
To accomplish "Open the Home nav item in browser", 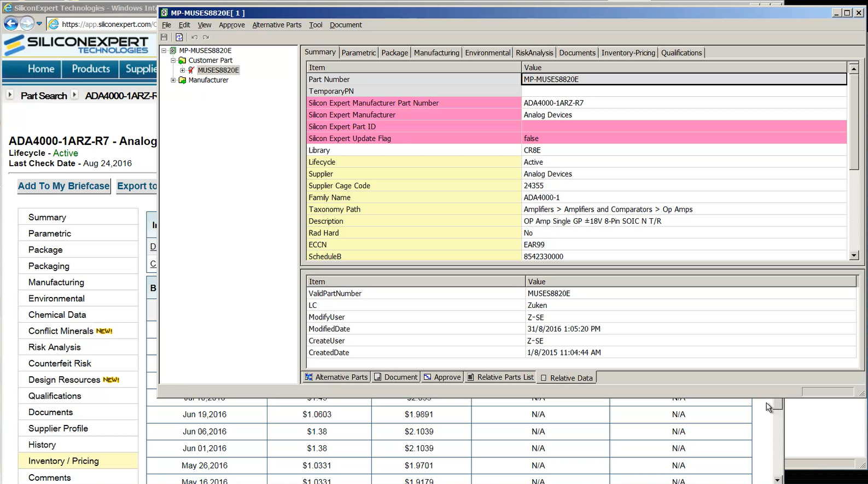I will (x=41, y=69).
